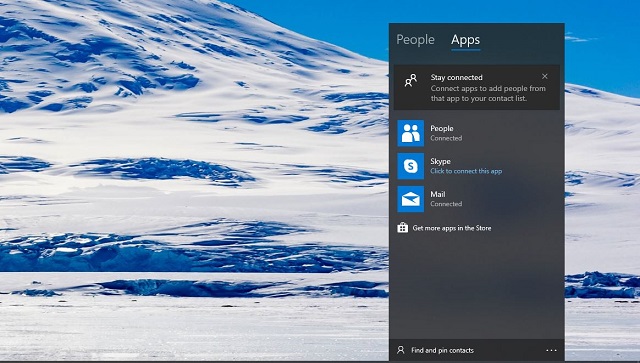Open the Mail app icon

[411, 199]
